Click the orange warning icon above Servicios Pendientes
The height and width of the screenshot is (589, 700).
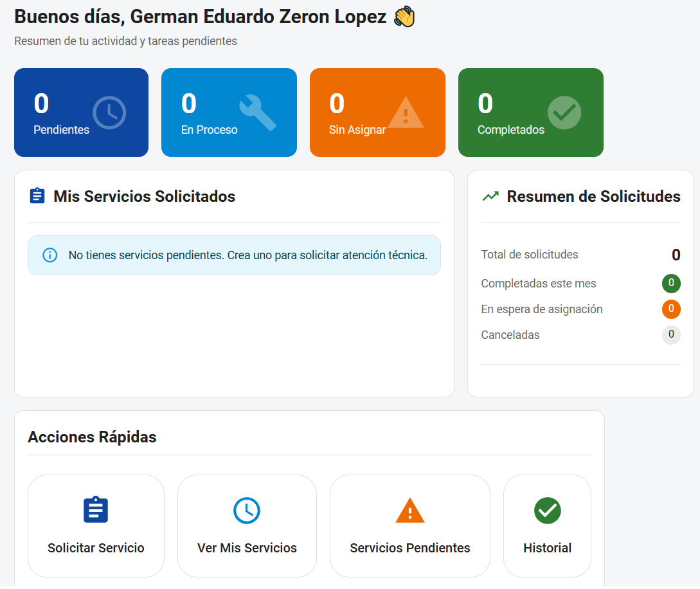(x=409, y=509)
